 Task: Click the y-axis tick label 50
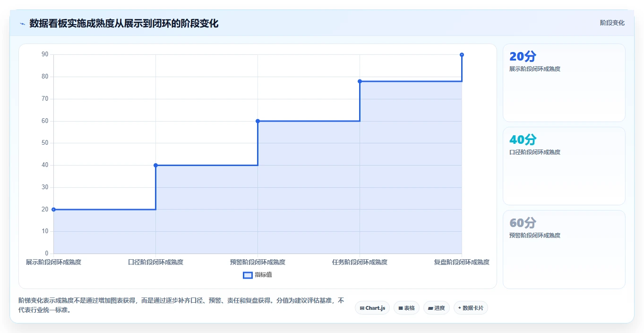pyautogui.click(x=45, y=143)
